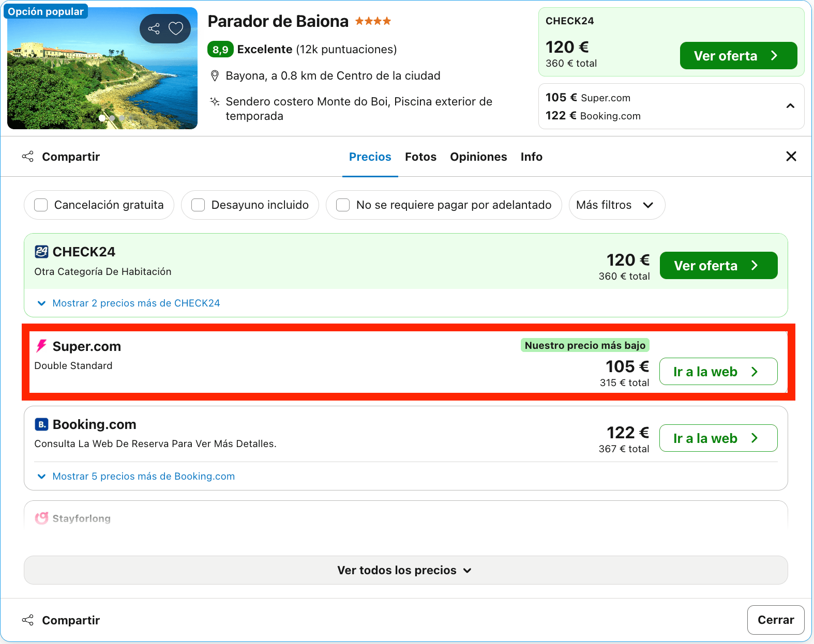Image resolution: width=814 pixels, height=644 pixels.
Task: Expand Ver todos los precios
Action: point(406,570)
